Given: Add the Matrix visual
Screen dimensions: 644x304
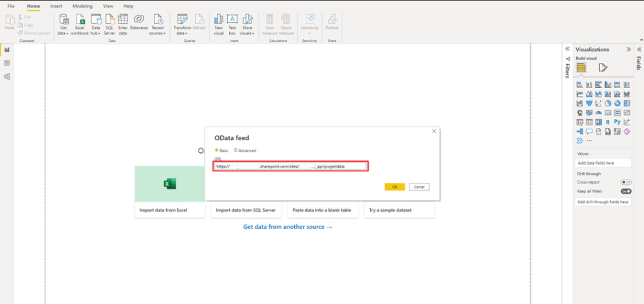Looking at the screenshot, I should coord(599,122).
